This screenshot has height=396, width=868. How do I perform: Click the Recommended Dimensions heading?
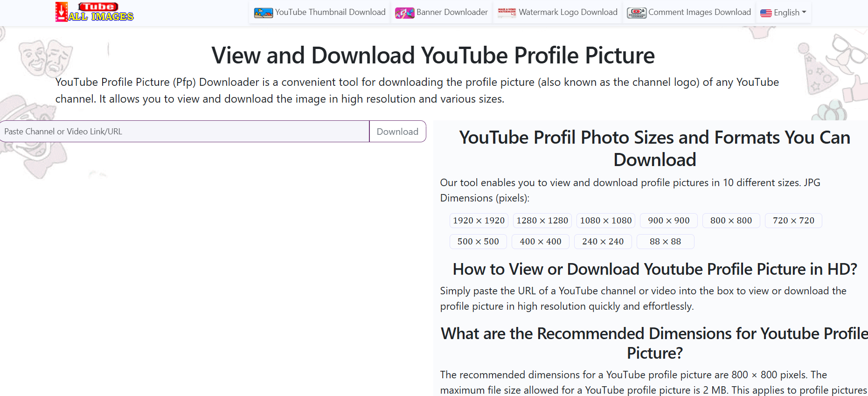tap(655, 343)
